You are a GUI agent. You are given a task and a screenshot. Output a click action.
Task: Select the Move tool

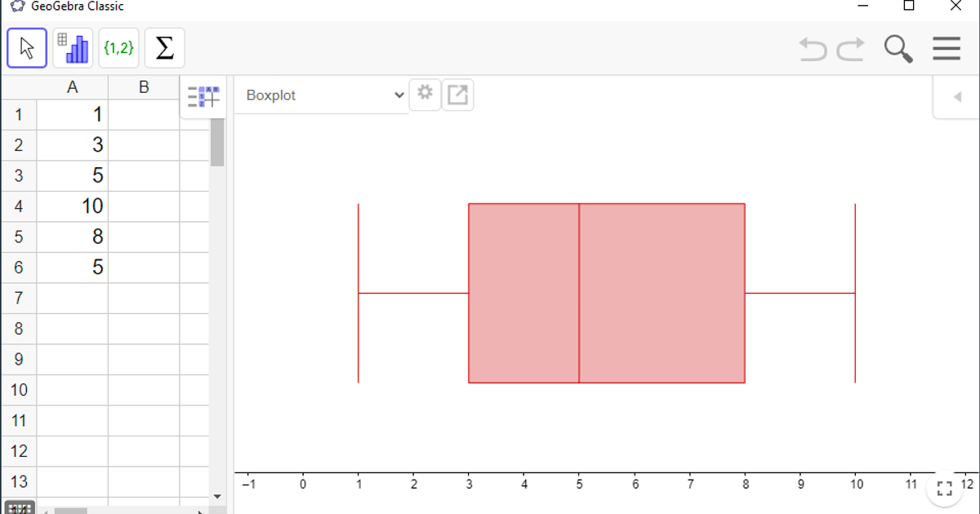point(26,47)
